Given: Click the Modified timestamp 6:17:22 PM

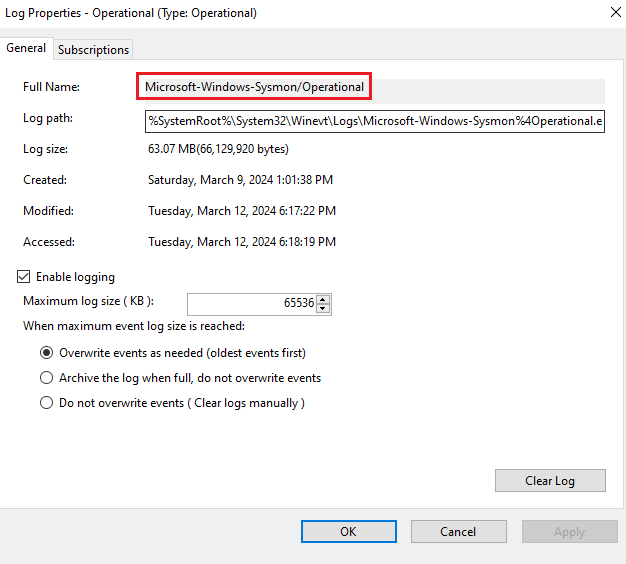Looking at the screenshot, I should click(x=307, y=211).
